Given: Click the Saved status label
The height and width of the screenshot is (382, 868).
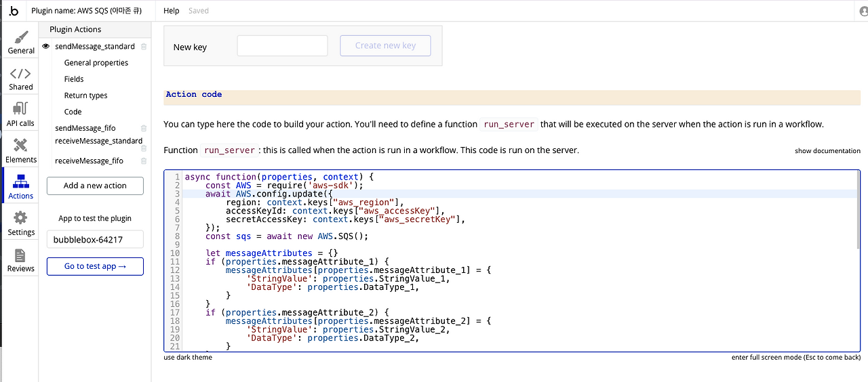Looking at the screenshot, I should [x=199, y=11].
